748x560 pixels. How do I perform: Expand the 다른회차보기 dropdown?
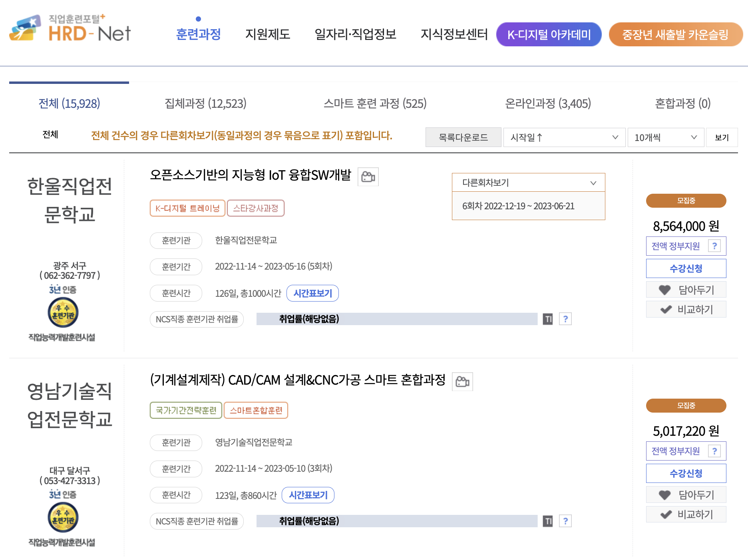point(528,183)
